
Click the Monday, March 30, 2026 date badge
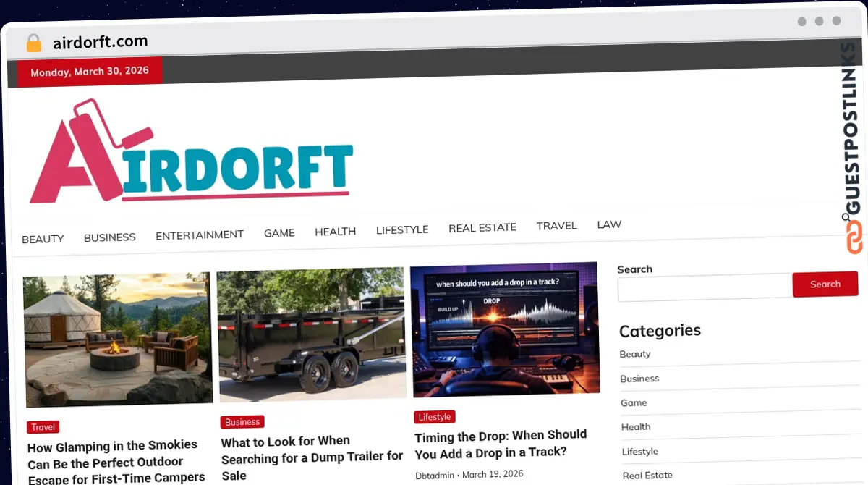click(90, 72)
